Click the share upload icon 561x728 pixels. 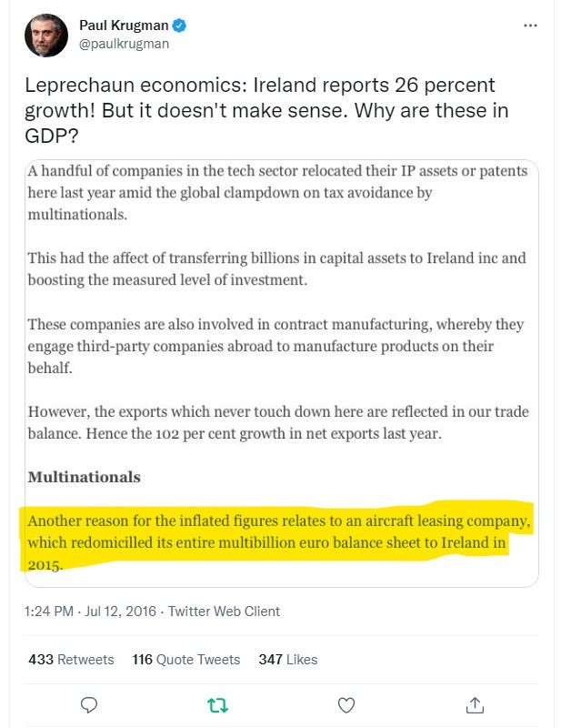(475, 704)
